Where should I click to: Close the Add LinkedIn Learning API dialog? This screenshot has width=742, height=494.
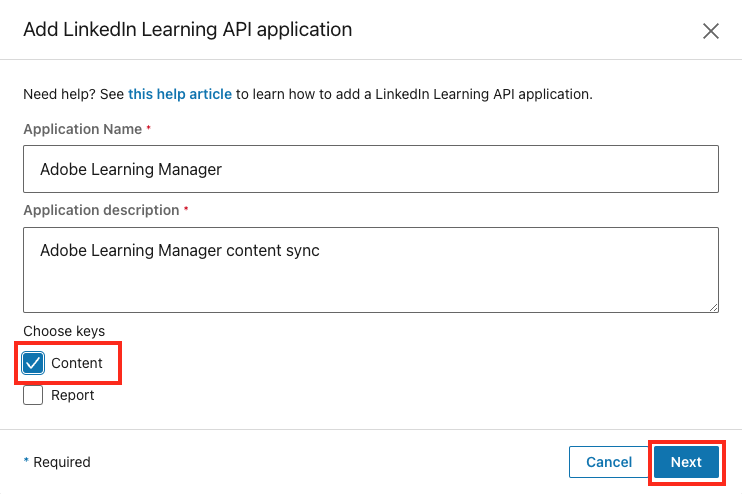click(710, 31)
